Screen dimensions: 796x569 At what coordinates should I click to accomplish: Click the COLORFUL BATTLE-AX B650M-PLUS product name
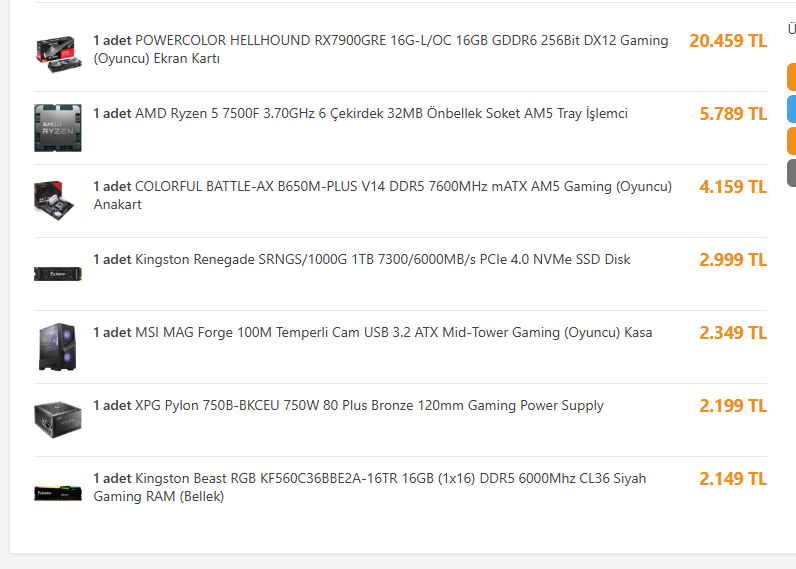click(383, 195)
